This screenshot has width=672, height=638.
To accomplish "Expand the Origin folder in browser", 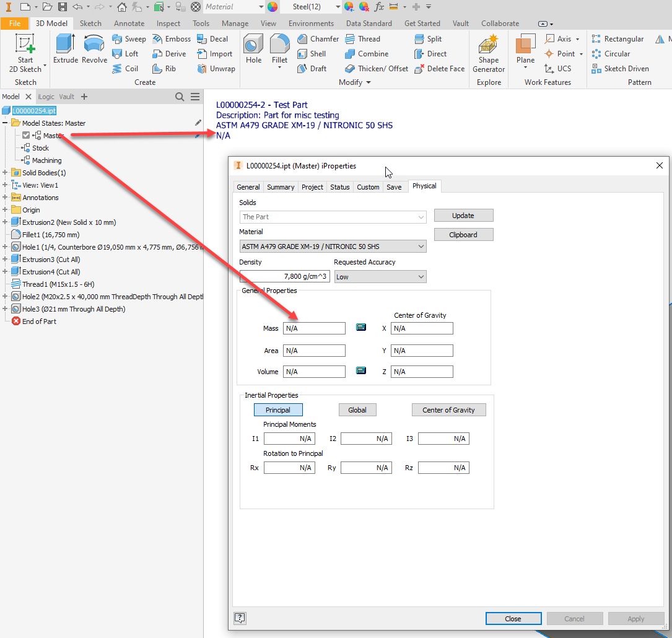I will tap(5, 209).
